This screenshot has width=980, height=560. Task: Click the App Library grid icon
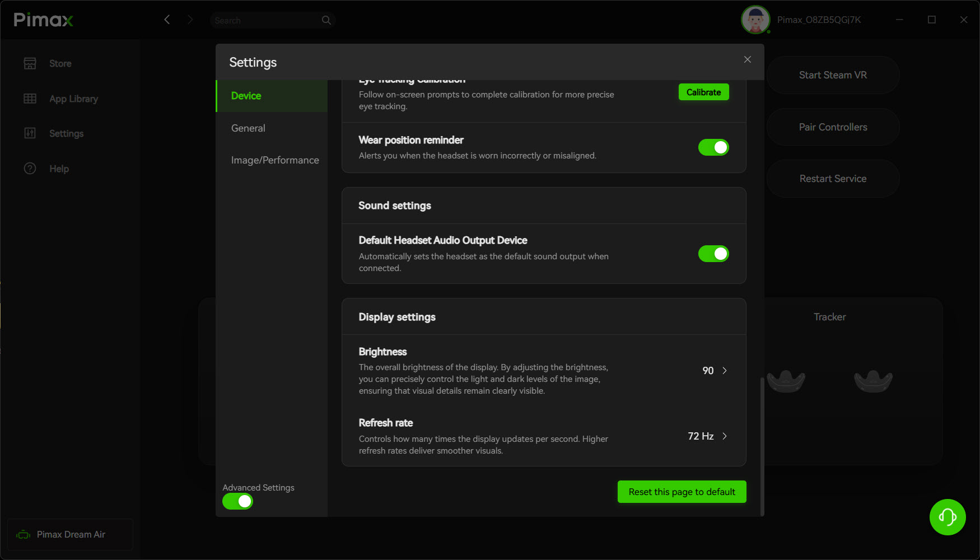(30, 99)
